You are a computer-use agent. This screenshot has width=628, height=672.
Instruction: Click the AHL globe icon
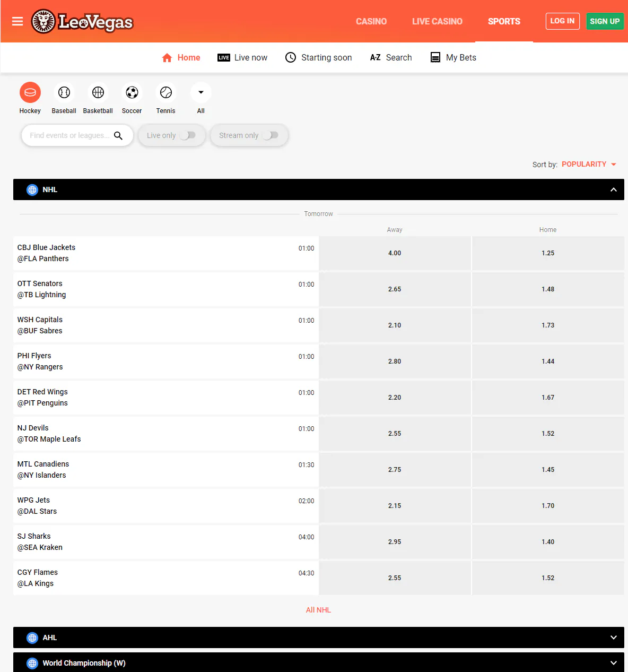32,637
